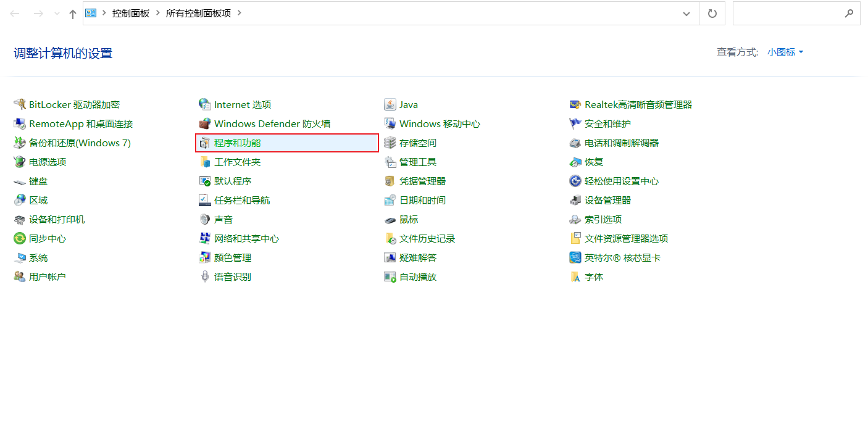Click the 区域 globe icon
This screenshot has height=445, width=868.
[x=20, y=201]
